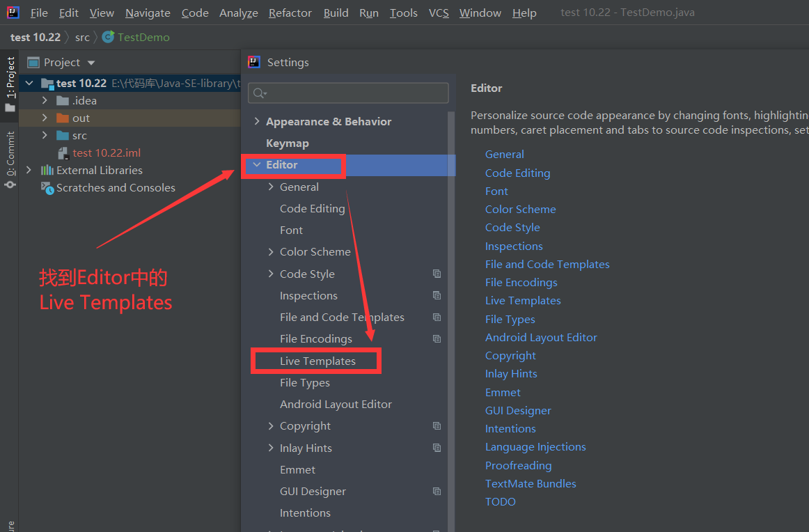This screenshot has width=809, height=532.
Task: Click the Project panel window icon
Action: coord(33,63)
